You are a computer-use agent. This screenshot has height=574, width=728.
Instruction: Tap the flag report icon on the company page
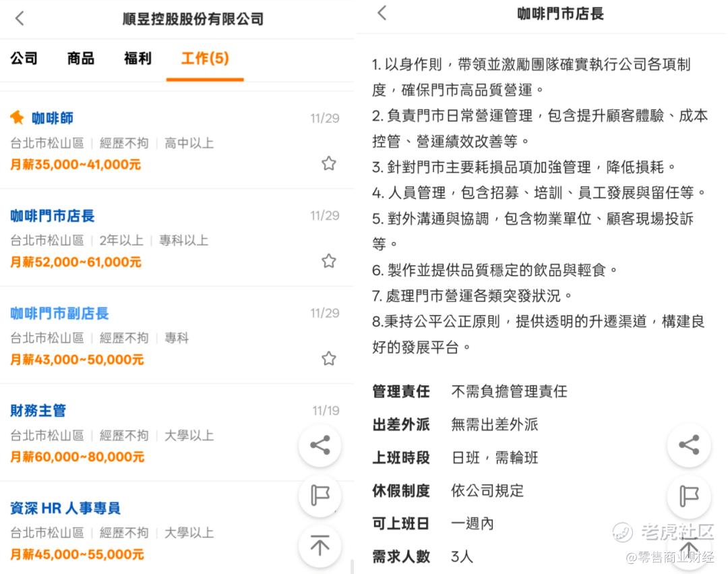(320, 496)
